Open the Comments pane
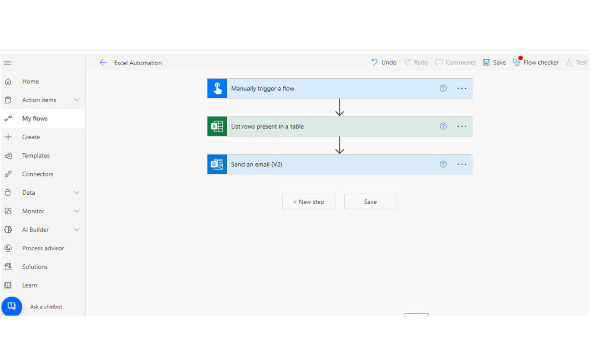The image size is (592, 364). point(455,62)
